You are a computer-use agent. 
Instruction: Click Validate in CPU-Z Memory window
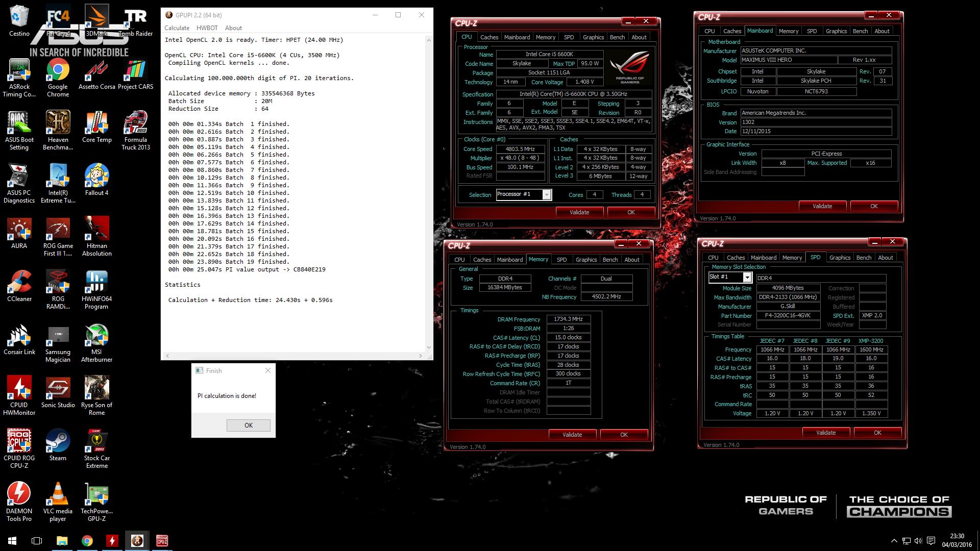click(572, 435)
